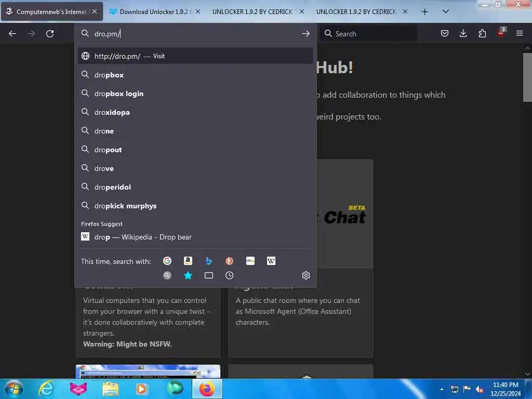Screen dimensions: 532x399
Task: Click the Go arrow in the address bar
Action: point(305,34)
